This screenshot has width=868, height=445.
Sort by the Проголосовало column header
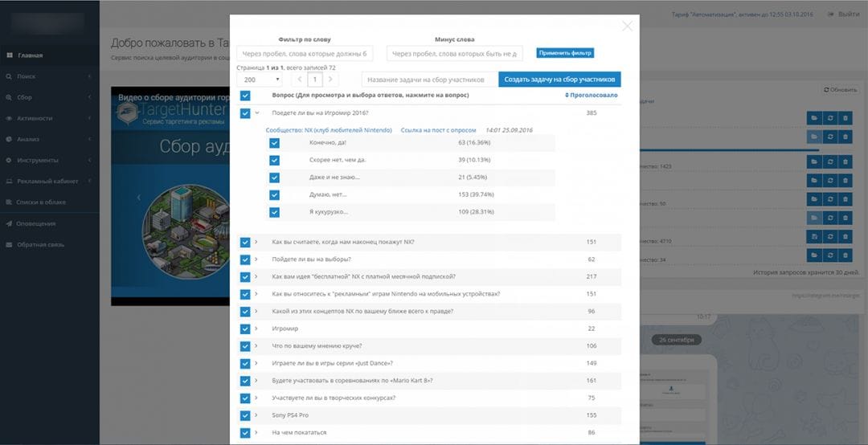coord(592,96)
